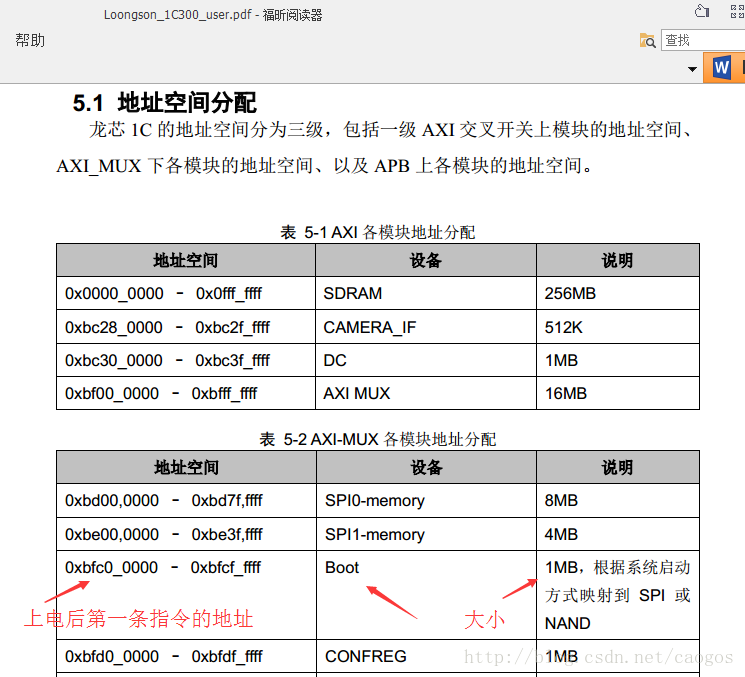The height and width of the screenshot is (677, 745).
Task: Select the DC device cell
Action: (x=426, y=360)
